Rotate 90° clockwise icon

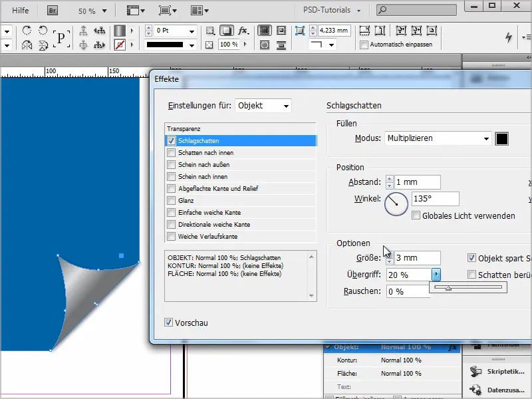coord(27,31)
